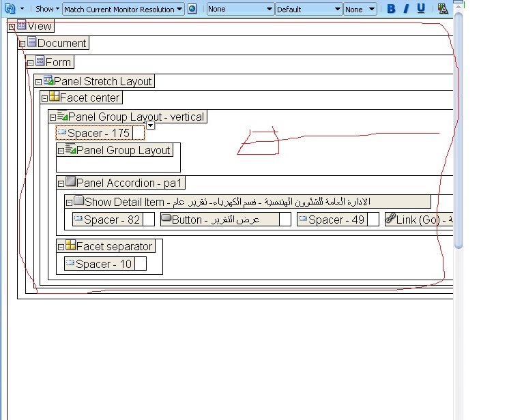
Task: Collapse the View node
Action: pos(12,27)
